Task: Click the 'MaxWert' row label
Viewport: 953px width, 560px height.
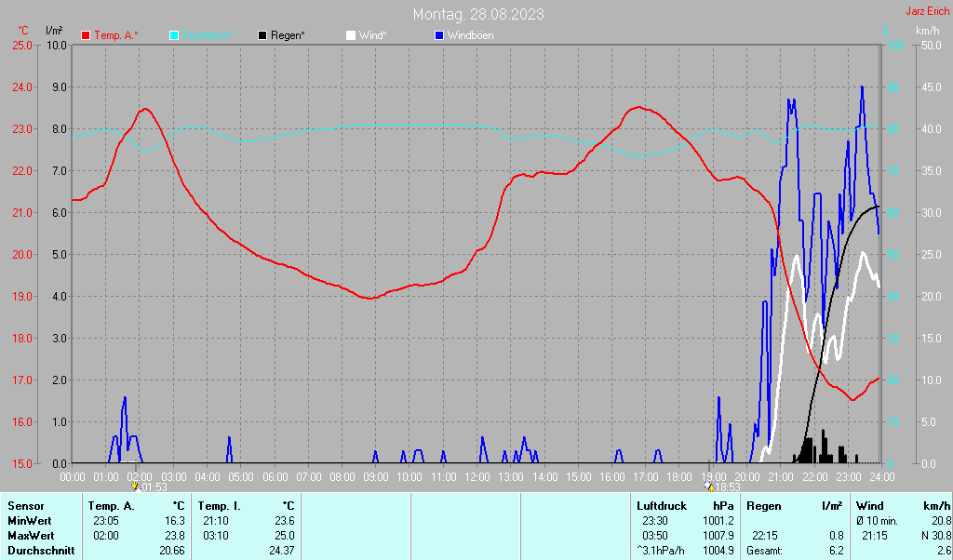Action: point(31,537)
